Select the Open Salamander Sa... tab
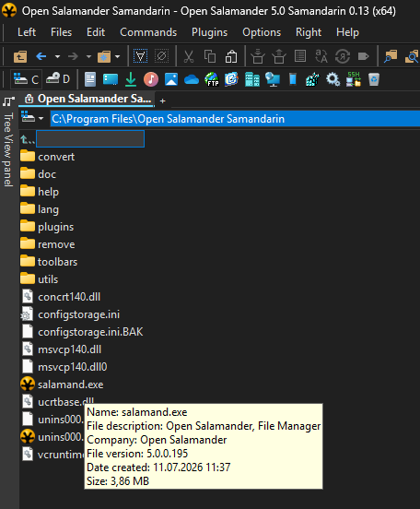Viewport: 420px width, 509px height. (x=87, y=99)
